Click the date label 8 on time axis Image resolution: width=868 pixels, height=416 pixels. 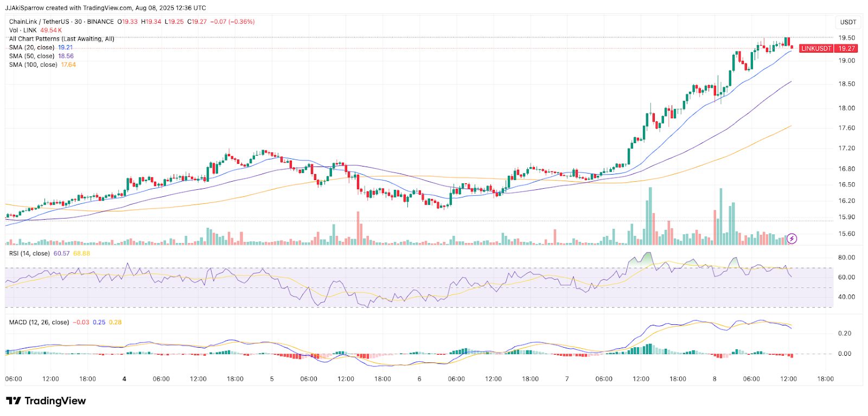714,379
